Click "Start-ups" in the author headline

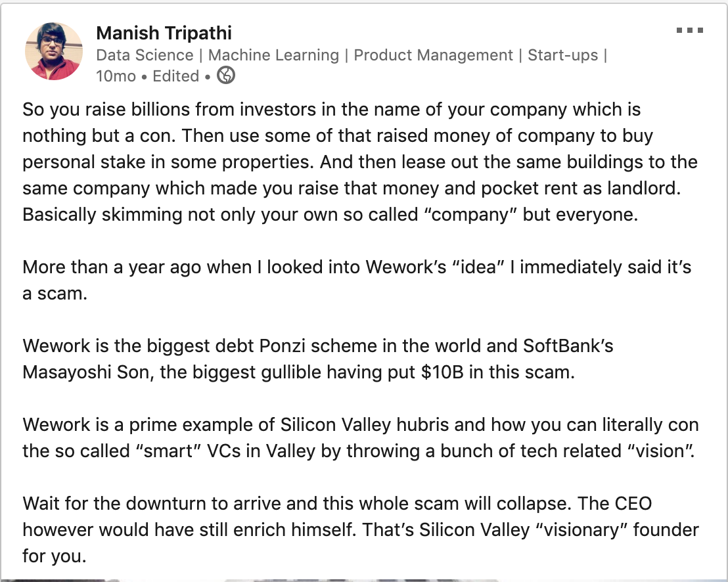563,55
